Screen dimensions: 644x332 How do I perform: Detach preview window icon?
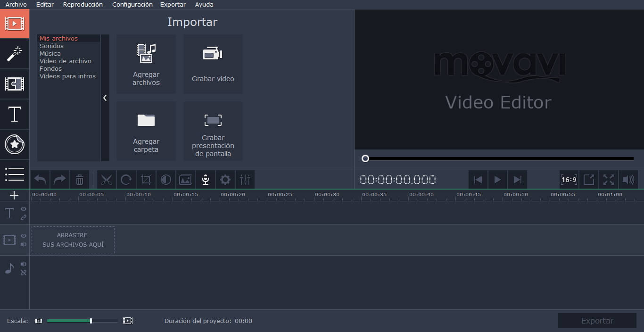(589, 180)
